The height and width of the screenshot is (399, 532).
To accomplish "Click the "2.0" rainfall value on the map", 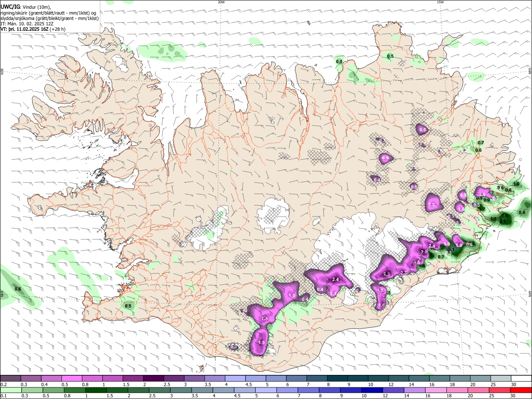I will tap(502, 221).
